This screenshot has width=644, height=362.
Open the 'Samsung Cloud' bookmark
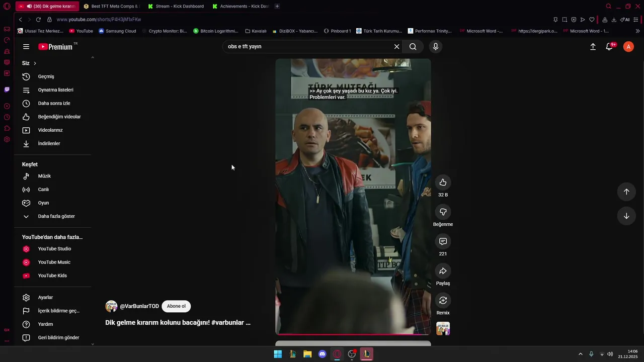117,31
